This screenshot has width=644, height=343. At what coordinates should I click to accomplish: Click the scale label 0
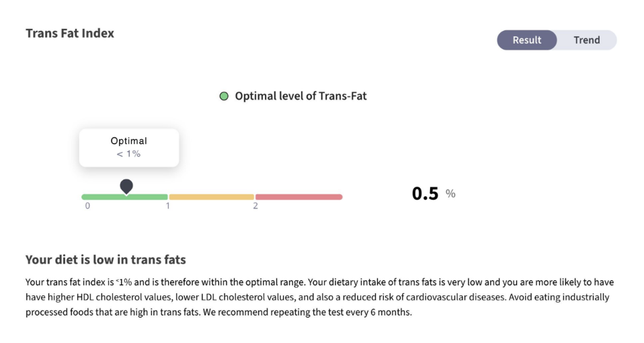click(87, 206)
